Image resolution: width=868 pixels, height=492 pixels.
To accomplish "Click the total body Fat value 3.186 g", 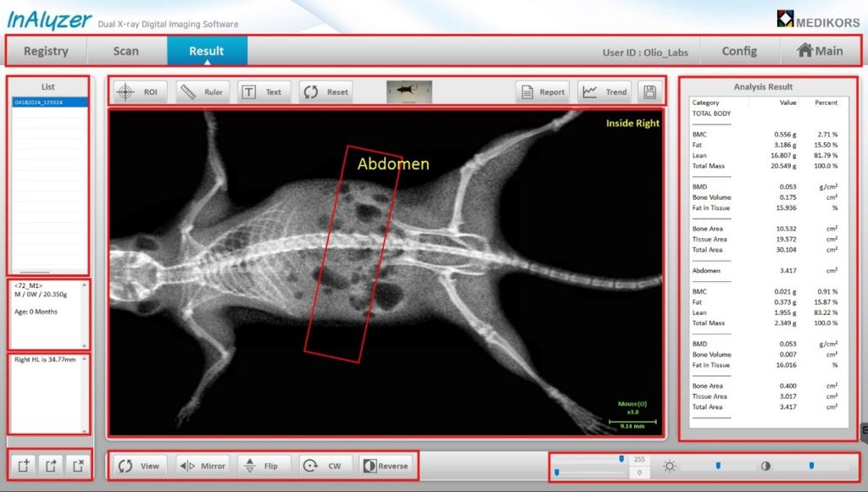I will (x=785, y=145).
